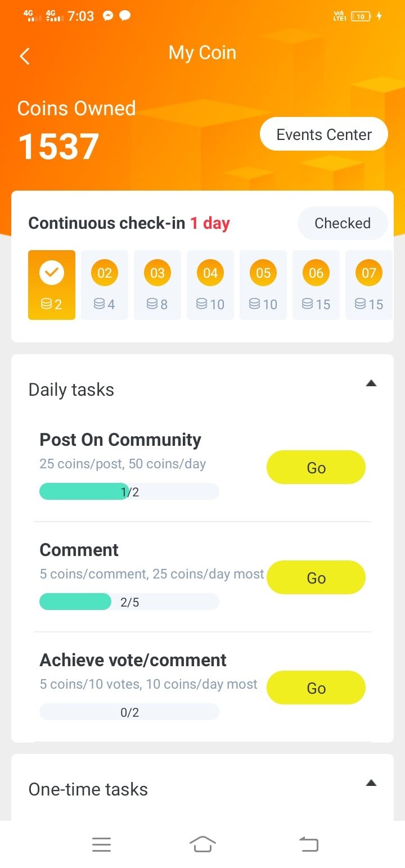Collapse the One-time tasks section

371,783
